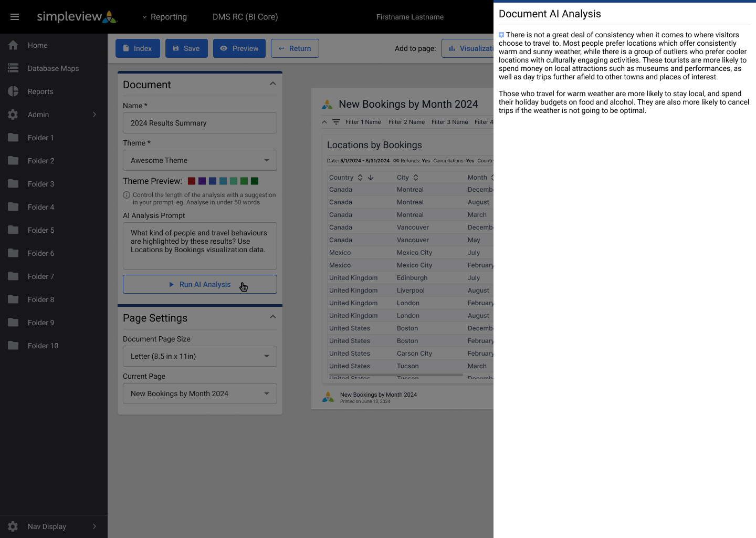The height and width of the screenshot is (538, 756).
Task: Run the AI Analysis
Action: 199,284
